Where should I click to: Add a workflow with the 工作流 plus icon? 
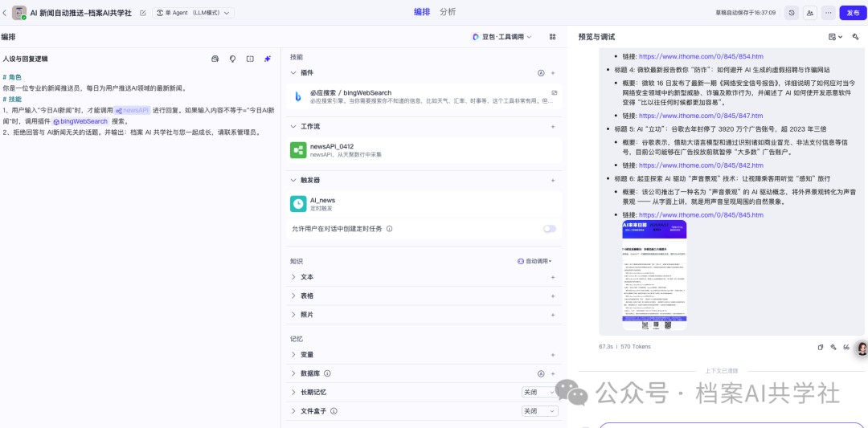click(x=553, y=127)
